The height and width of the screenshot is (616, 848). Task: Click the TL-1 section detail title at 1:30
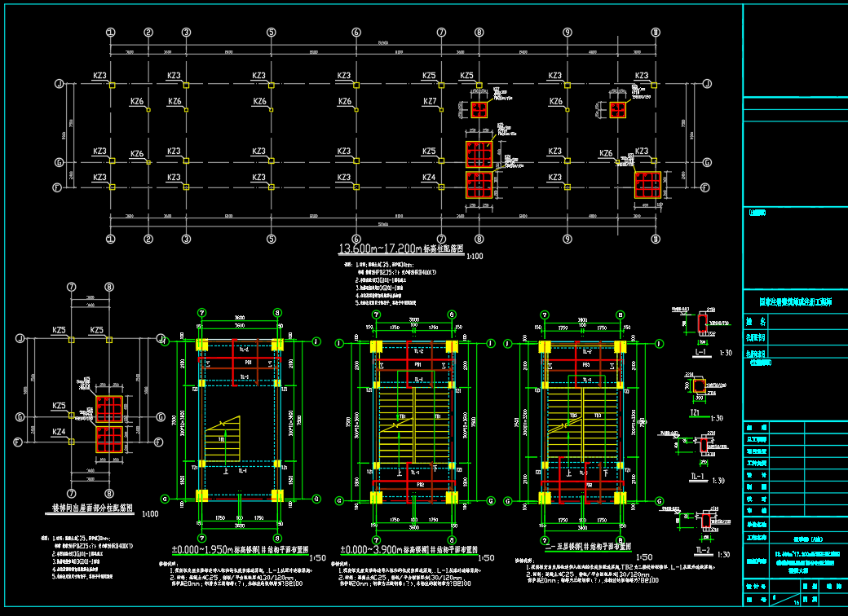click(x=699, y=478)
